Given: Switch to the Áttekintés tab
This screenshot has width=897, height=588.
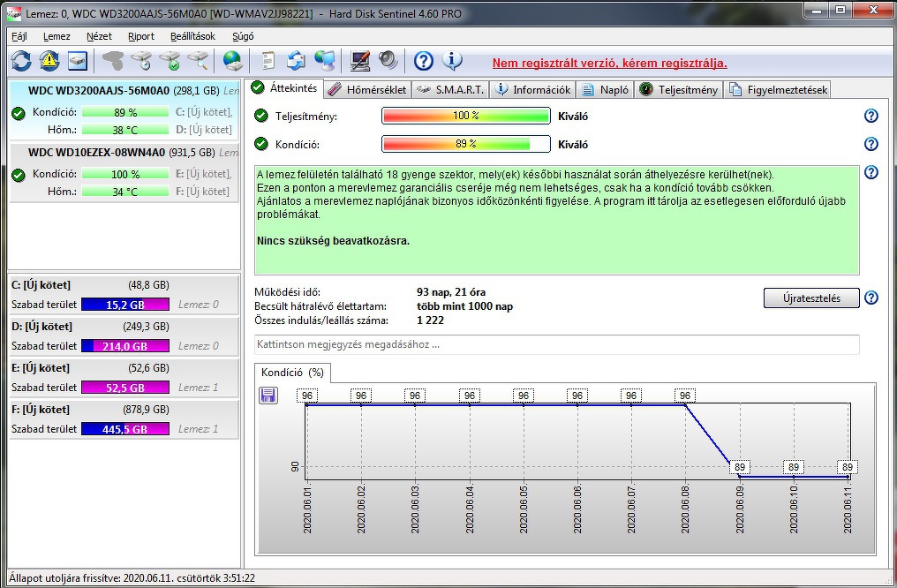Looking at the screenshot, I should pos(285,88).
